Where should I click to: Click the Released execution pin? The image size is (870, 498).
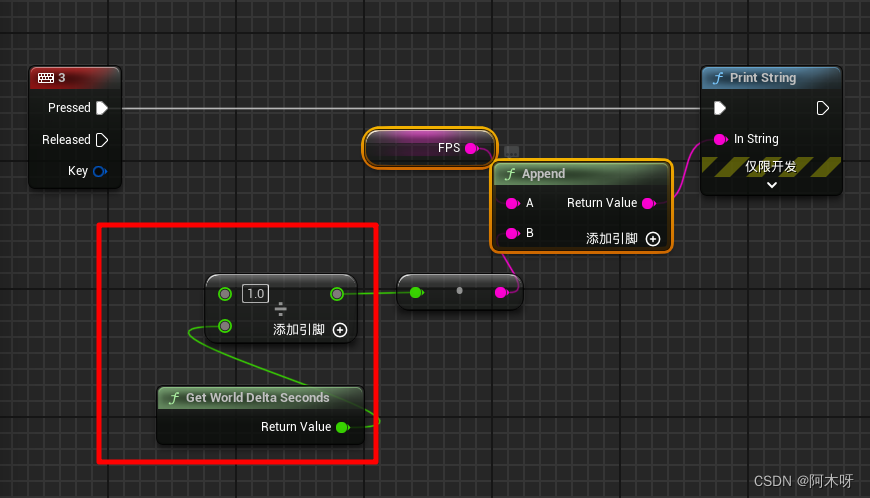click(102, 140)
